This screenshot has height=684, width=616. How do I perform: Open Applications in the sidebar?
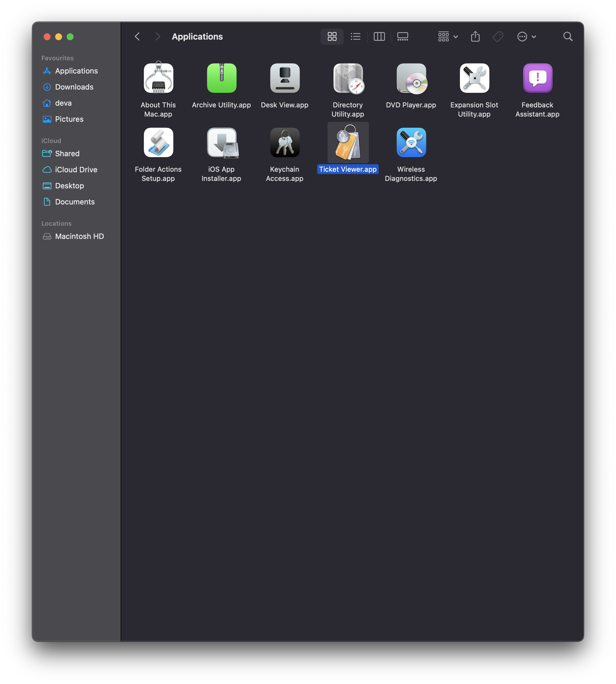tap(76, 71)
